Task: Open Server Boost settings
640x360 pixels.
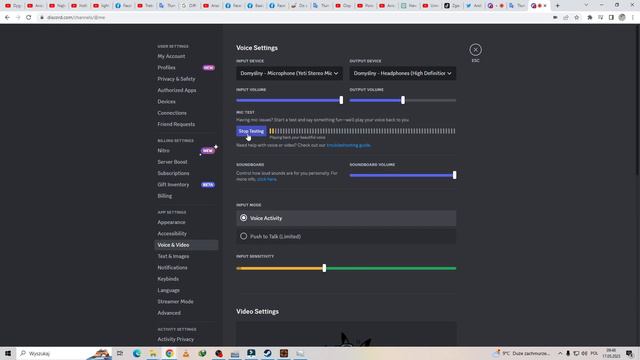Action: point(172,162)
